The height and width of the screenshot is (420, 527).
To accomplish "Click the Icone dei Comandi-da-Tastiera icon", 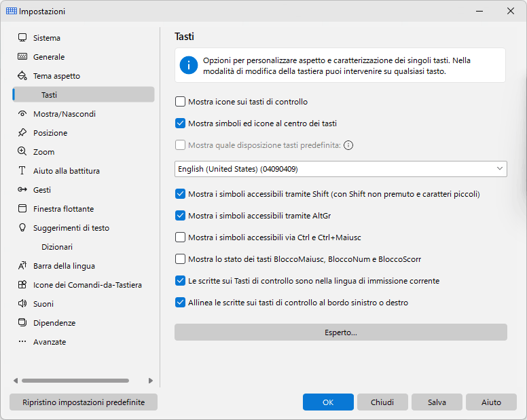I will pos(22,285).
